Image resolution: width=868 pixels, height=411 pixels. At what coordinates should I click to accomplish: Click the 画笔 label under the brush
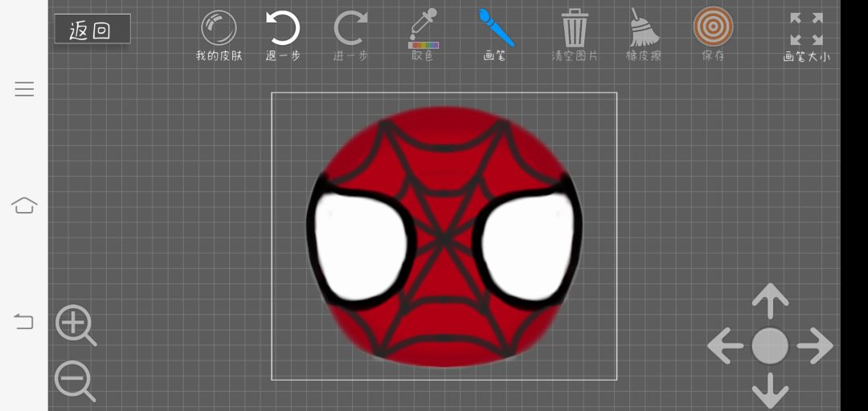click(x=495, y=56)
